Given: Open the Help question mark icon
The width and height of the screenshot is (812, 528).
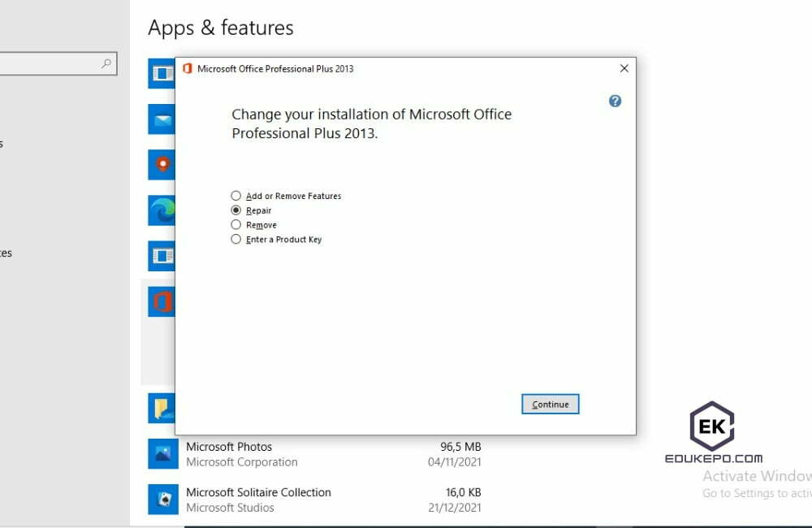Looking at the screenshot, I should (x=615, y=101).
